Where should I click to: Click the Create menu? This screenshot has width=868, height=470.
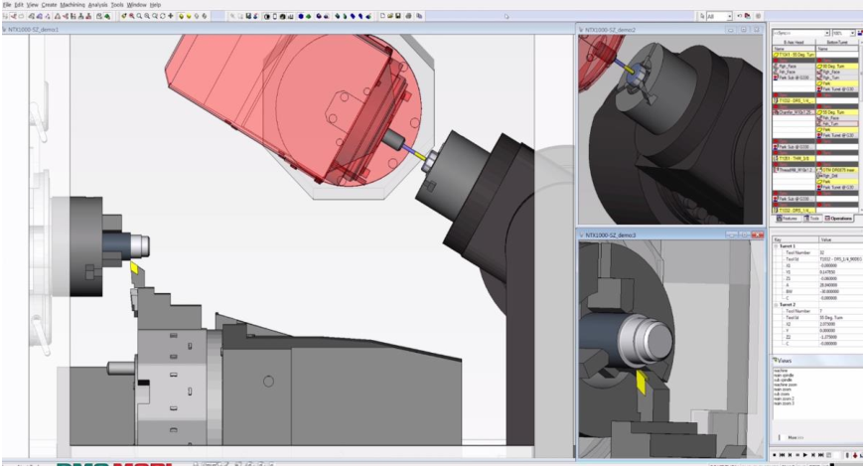pos(49,5)
